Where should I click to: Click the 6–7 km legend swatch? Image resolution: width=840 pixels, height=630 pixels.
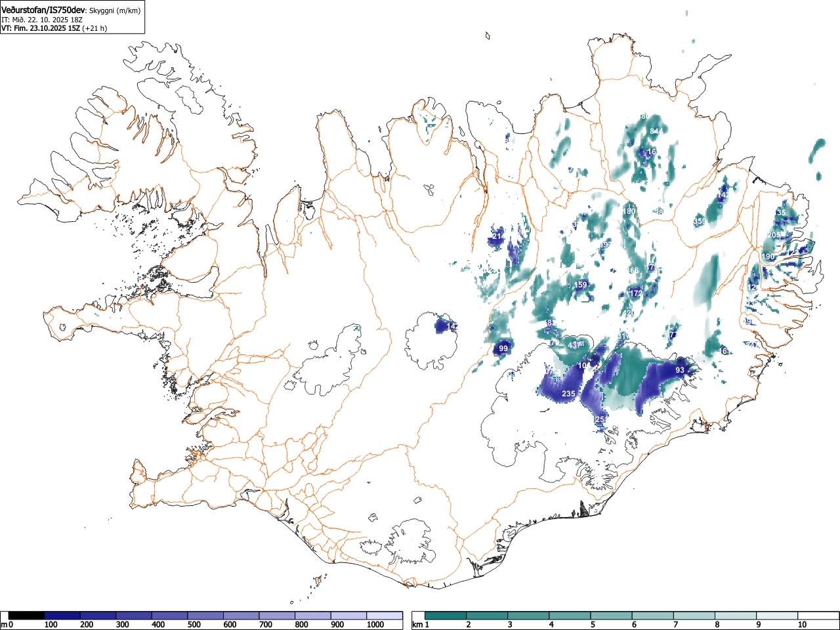pyautogui.click(x=653, y=616)
